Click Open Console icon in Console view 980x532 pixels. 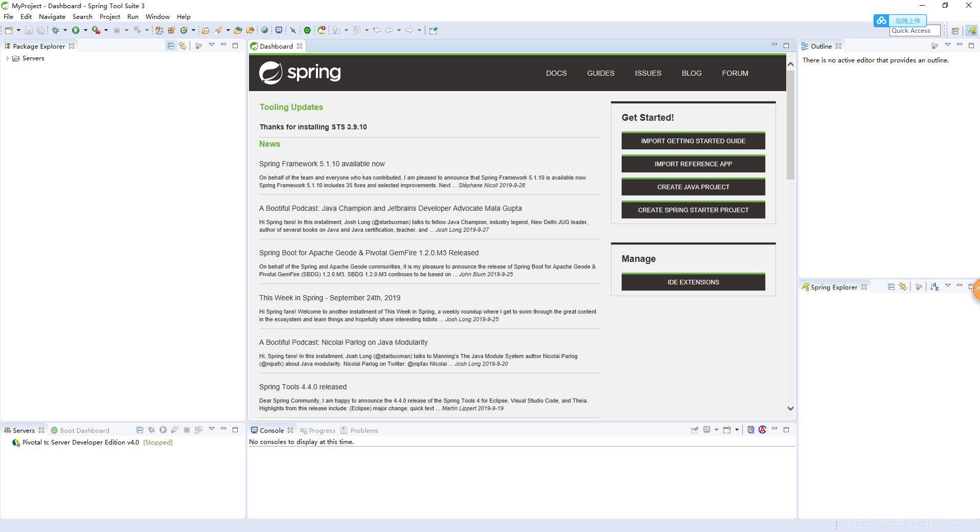click(727, 430)
